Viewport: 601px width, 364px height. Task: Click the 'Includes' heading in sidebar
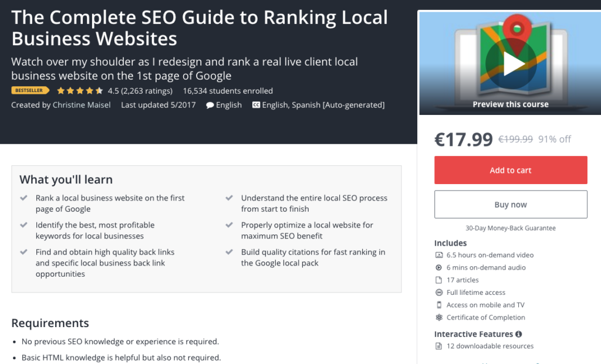tap(450, 243)
